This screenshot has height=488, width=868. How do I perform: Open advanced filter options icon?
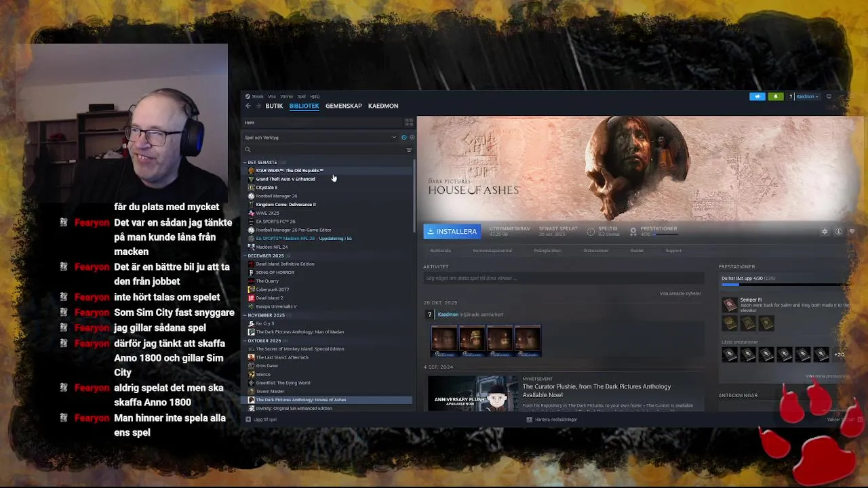coord(409,150)
